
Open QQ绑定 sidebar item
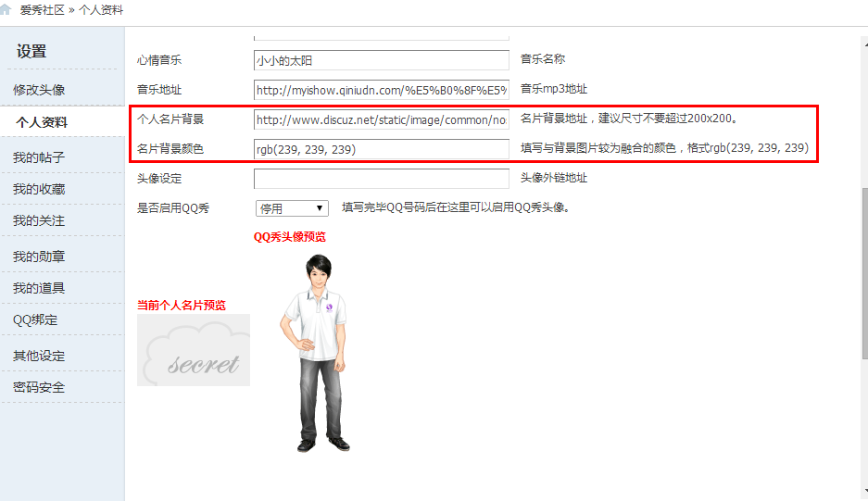coord(35,320)
